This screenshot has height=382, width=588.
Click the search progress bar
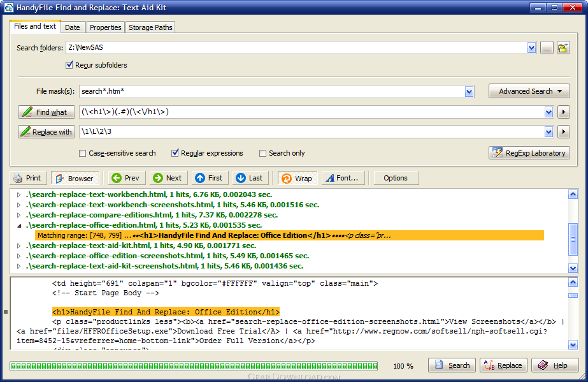(x=194, y=366)
